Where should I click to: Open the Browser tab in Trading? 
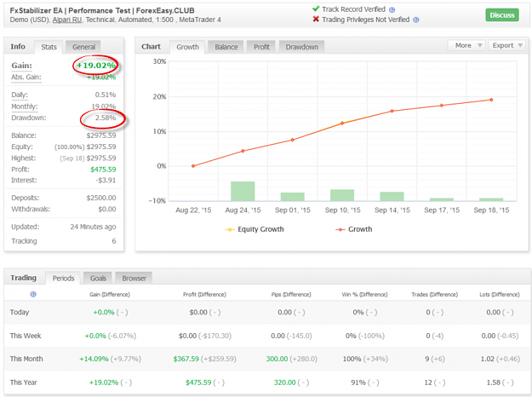click(134, 278)
